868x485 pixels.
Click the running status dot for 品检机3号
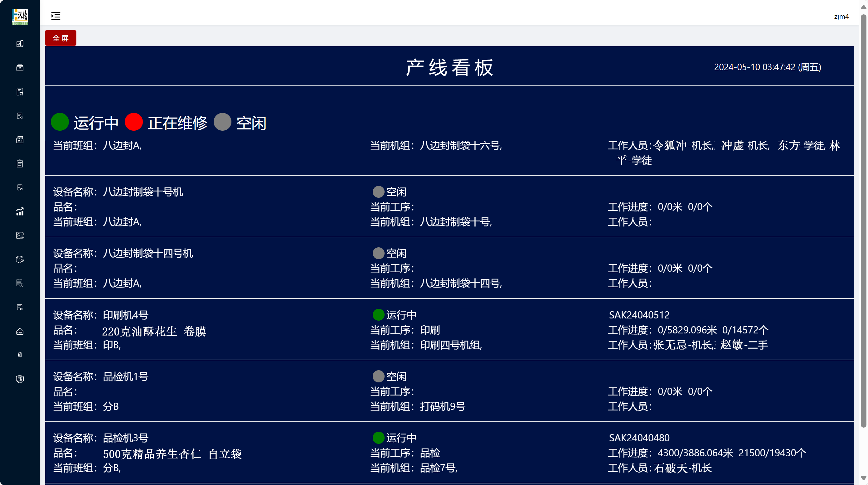[x=378, y=438]
